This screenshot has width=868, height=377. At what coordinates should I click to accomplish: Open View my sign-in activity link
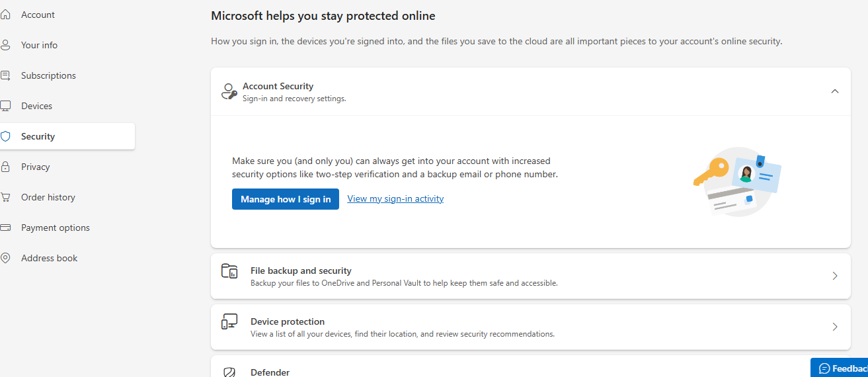coord(395,198)
